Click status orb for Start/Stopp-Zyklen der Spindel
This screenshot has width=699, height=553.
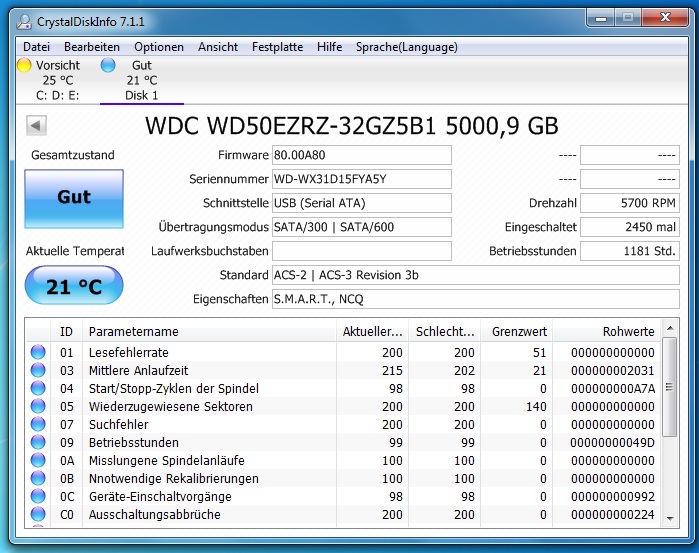38,388
